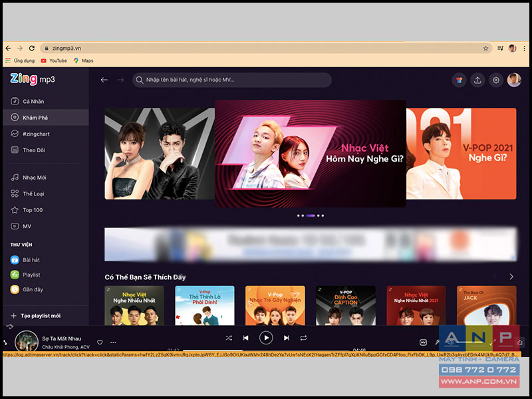Click Tạo playlist mới button
The height and width of the screenshot is (399, 532).
[x=36, y=315]
